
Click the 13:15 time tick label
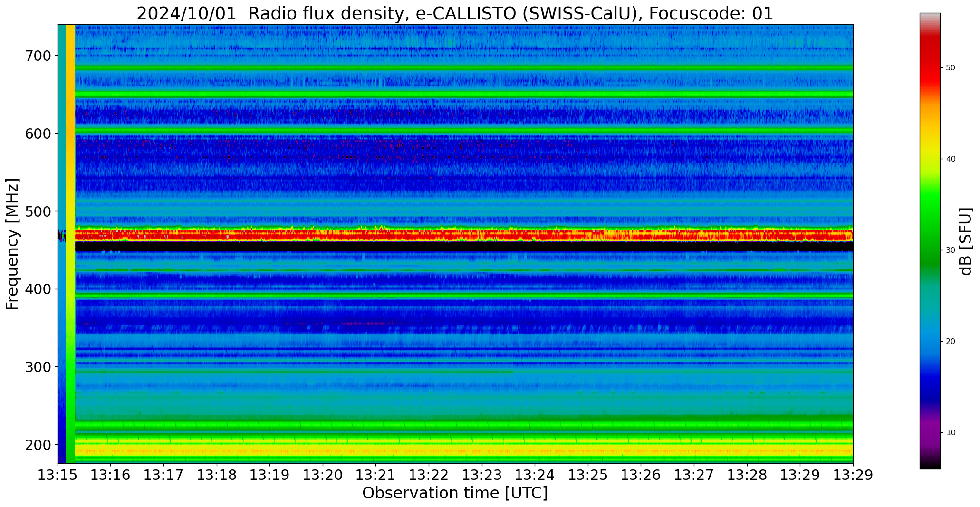click(x=58, y=475)
